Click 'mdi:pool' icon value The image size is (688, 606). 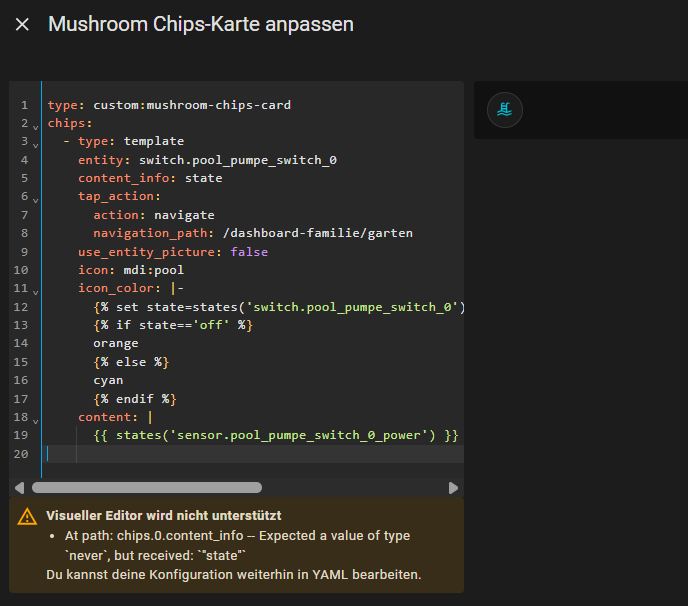click(154, 270)
